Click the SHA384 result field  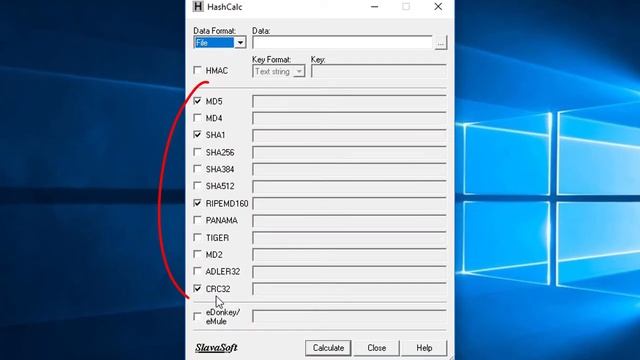[349, 169]
